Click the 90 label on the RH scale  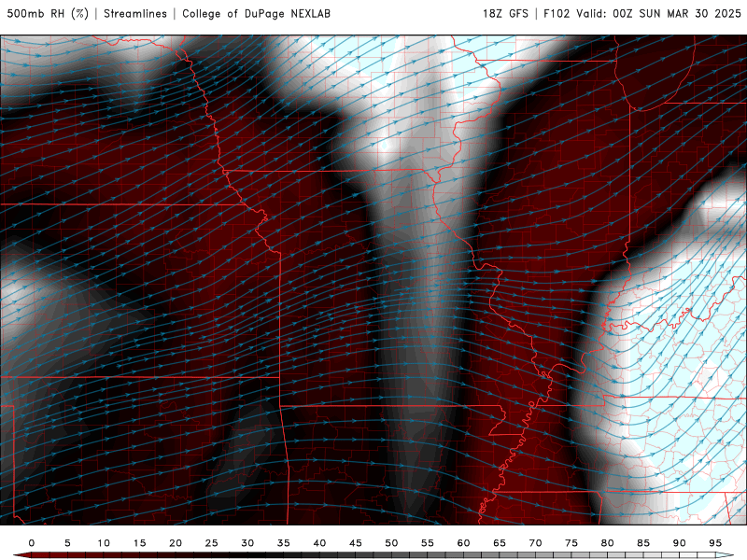(679, 543)
